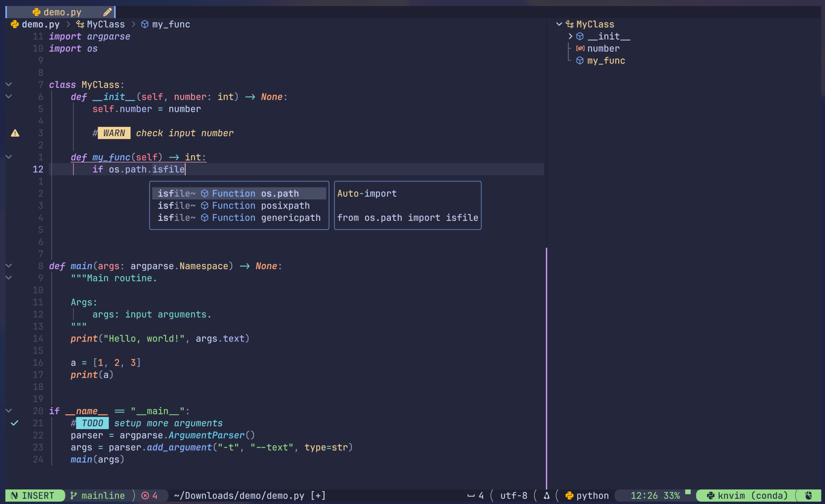Click the Linux penguin file format icon
The image size is (825, 504).
coord(547,496)
